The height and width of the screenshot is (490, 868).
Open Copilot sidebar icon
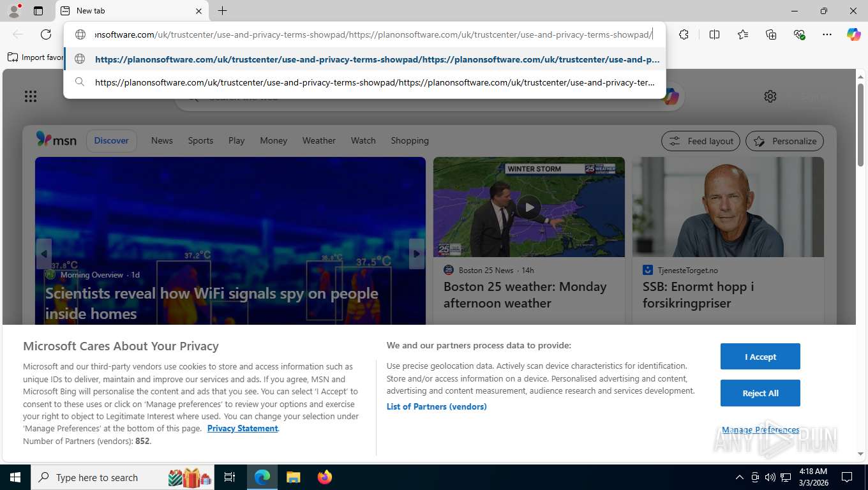pyautogui.click(x=854, y=34)
